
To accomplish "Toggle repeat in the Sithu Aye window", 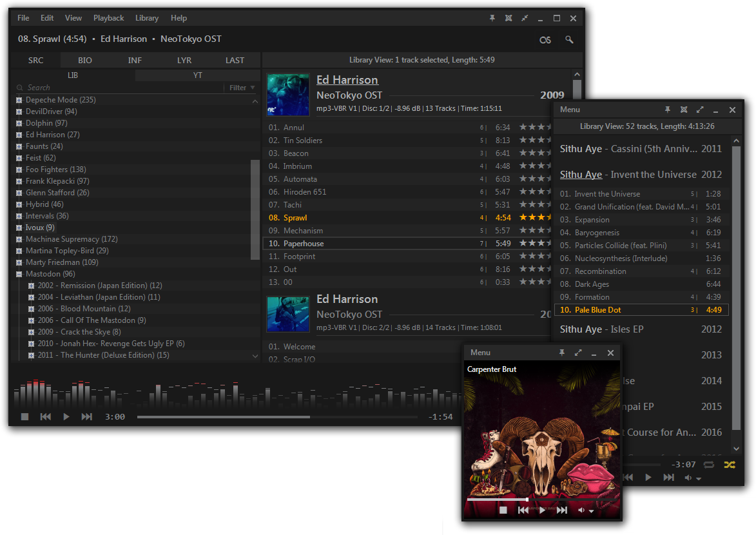I will pos(709,465).
